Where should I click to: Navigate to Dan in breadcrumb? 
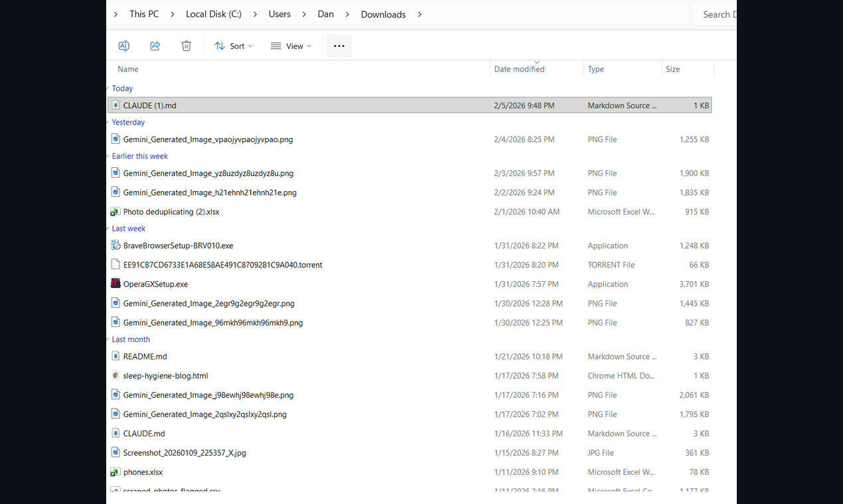(326, 14)
